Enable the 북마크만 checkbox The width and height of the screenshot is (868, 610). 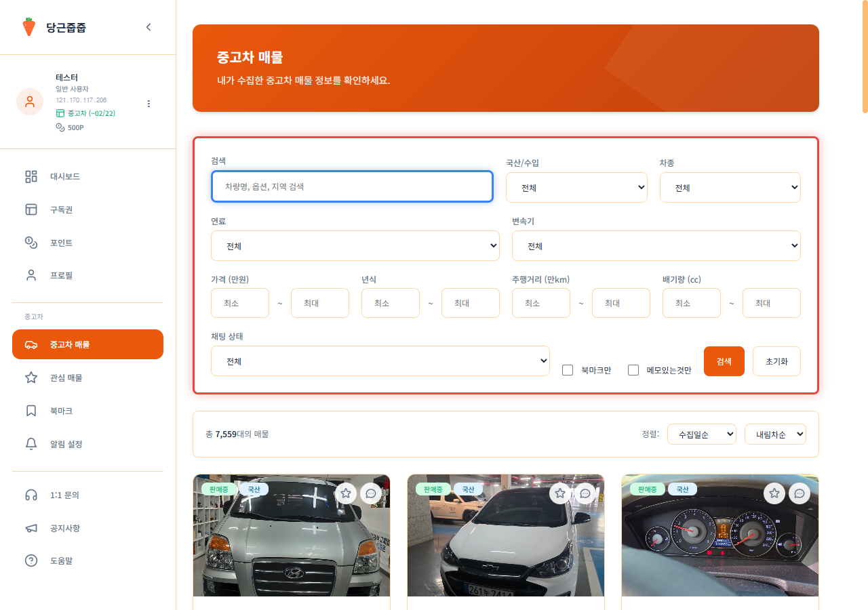pyautogui.click(x=568, y=370)
